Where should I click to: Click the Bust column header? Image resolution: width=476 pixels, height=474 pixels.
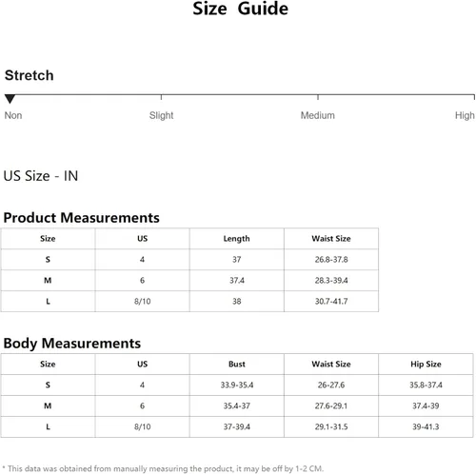(x=237, y=365)
